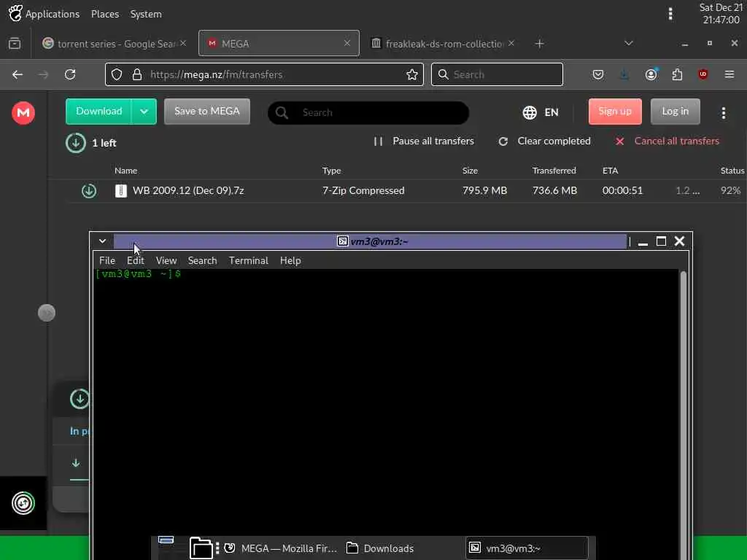Screen dimensions: 747x560
Task: Click Clear completed
Action: (544, 141)
